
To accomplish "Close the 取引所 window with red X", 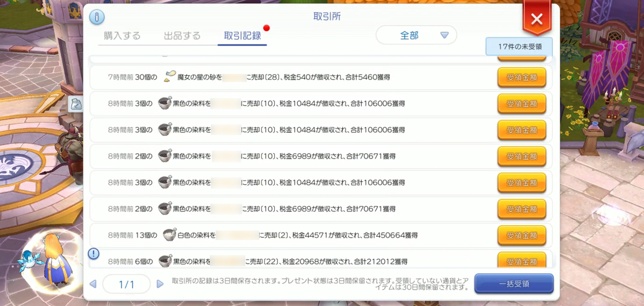I will pos(536,19).
